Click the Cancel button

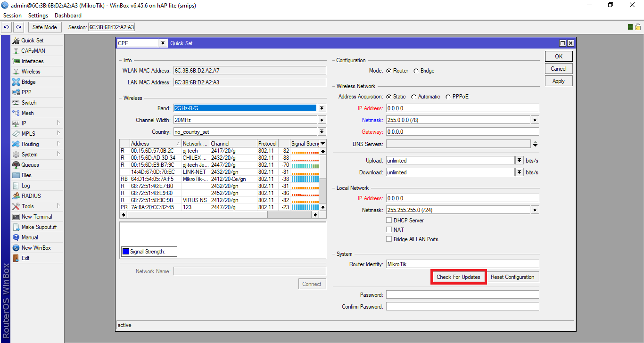pos(559,69)
